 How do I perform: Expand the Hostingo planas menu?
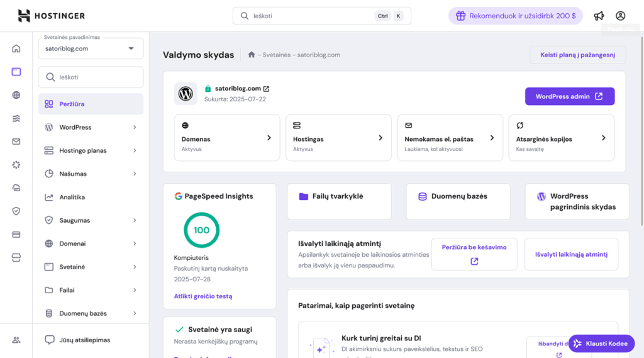tap(91, 150)
